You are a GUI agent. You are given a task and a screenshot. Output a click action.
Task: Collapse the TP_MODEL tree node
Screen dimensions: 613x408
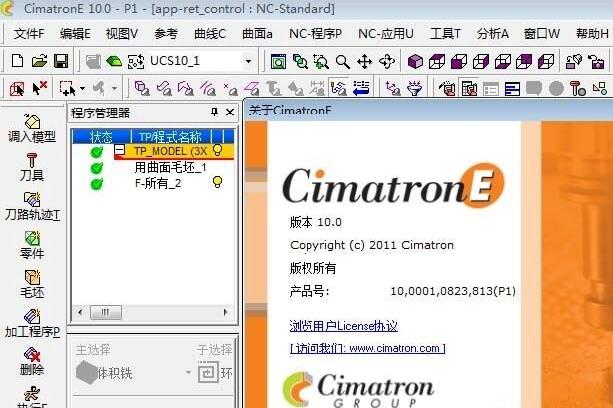(x=120, y=150)
